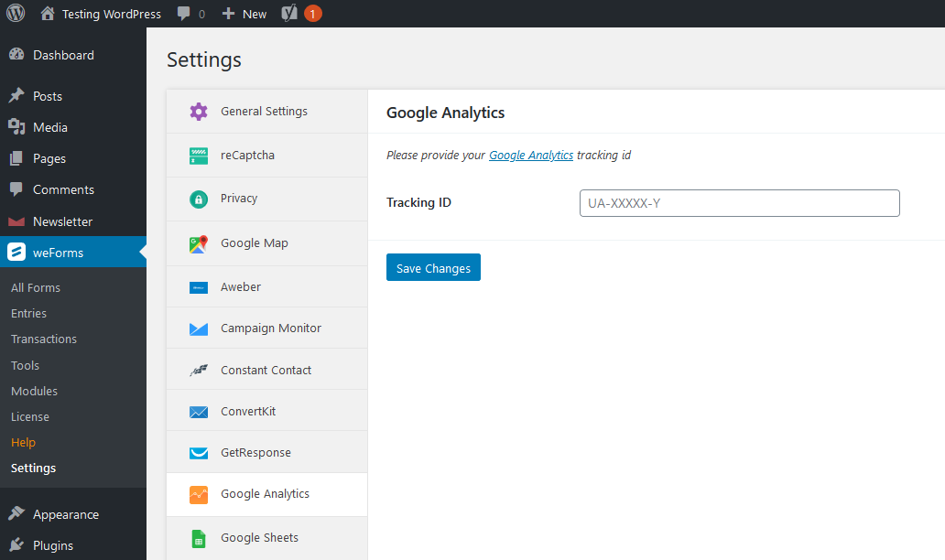Click the Privacy padlock icon
This screenshot has width=945, height=560.
coord(199,198)
